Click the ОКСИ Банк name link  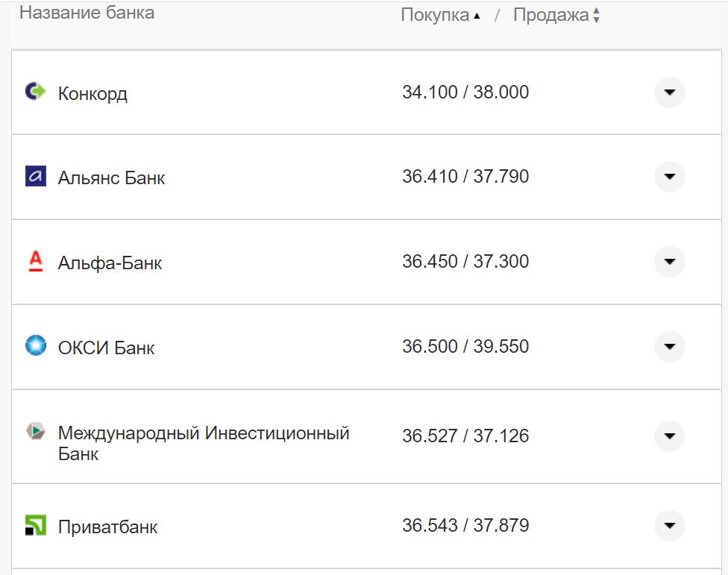(x=107, y=347)
